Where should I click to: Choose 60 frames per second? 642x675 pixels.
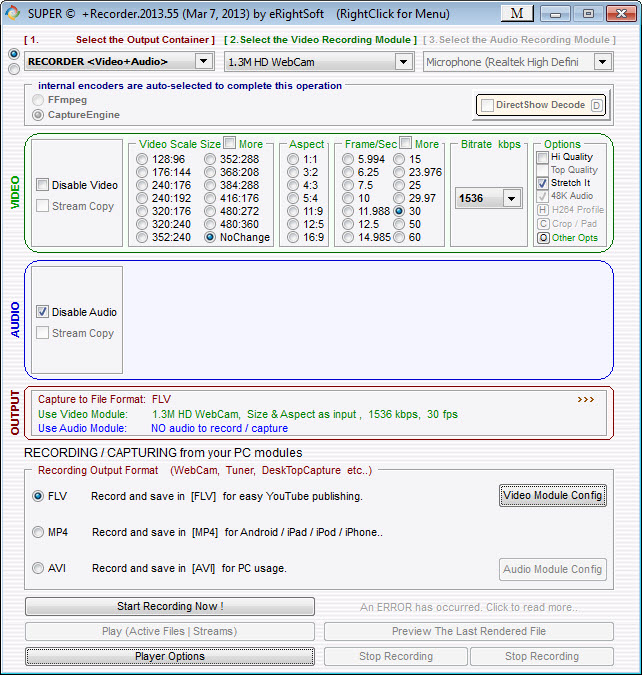click(399, 237)
